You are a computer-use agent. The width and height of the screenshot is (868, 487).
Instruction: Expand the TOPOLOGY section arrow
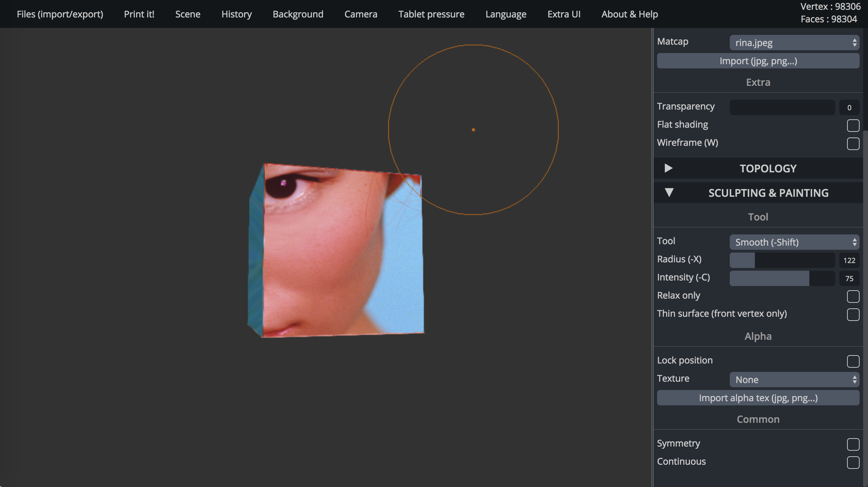pyautogui.click(x=668, y=168)
